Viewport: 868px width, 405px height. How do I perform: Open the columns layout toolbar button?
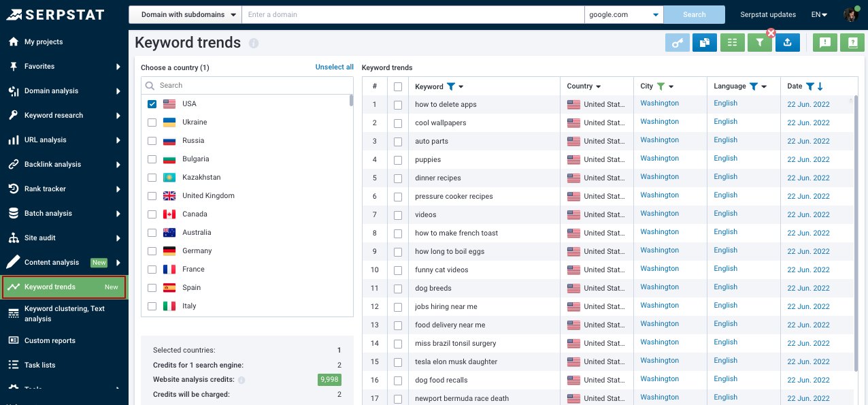tap(732, 42)
